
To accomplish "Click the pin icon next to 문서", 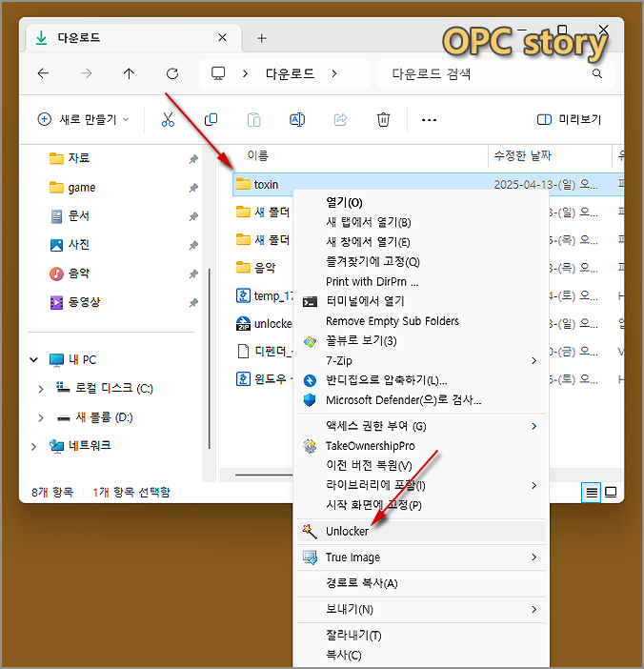I will (x=193, y=216).
